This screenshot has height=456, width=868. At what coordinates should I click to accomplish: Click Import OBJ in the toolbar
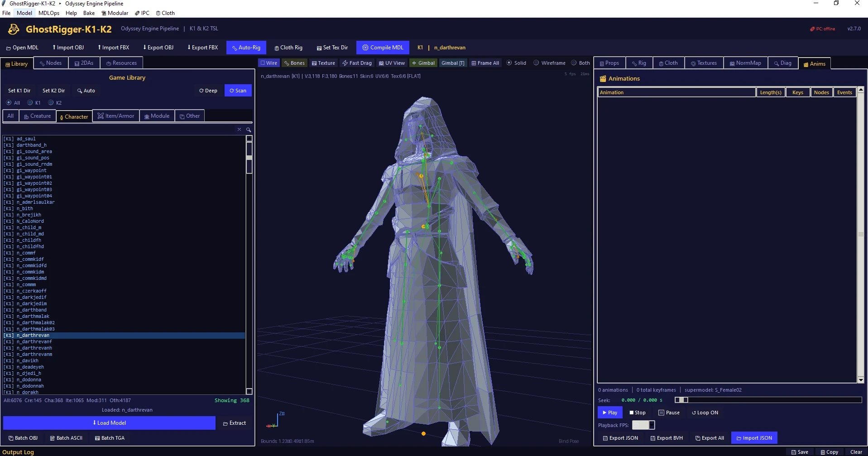point(68,48)
